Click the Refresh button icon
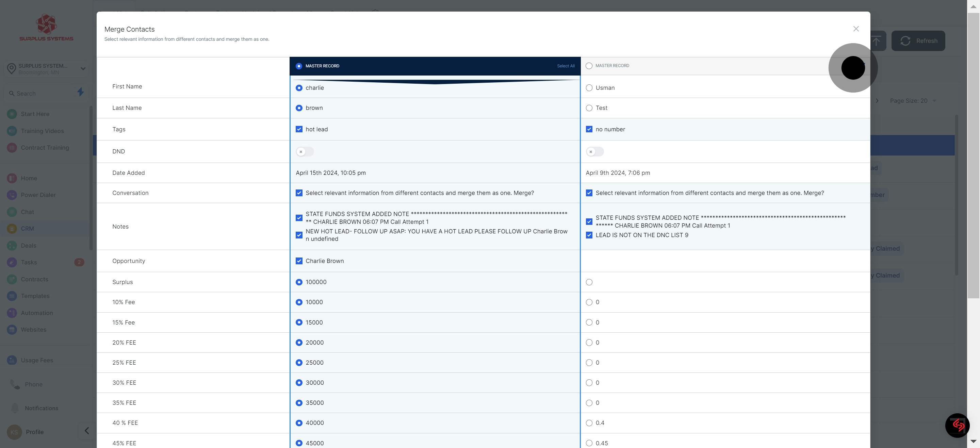Image resolution: width=980 pixels, height=448 pixels. [905, 41]
